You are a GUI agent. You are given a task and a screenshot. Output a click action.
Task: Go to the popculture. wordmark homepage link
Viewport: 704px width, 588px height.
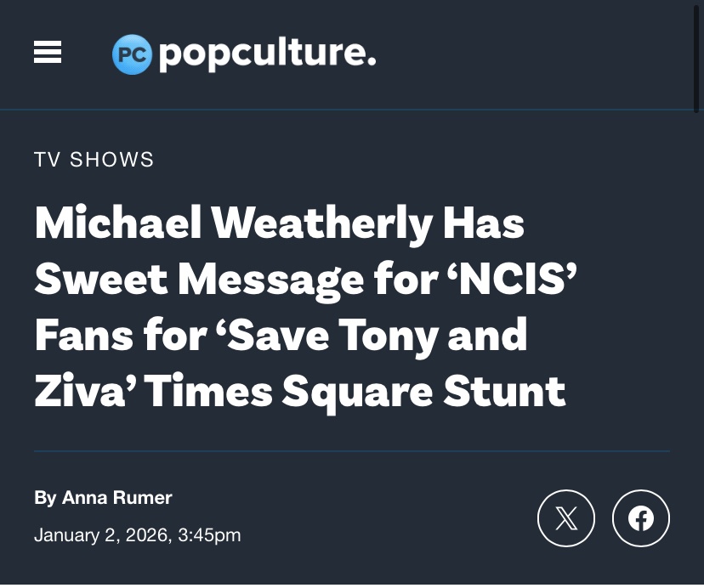[267, 54]
